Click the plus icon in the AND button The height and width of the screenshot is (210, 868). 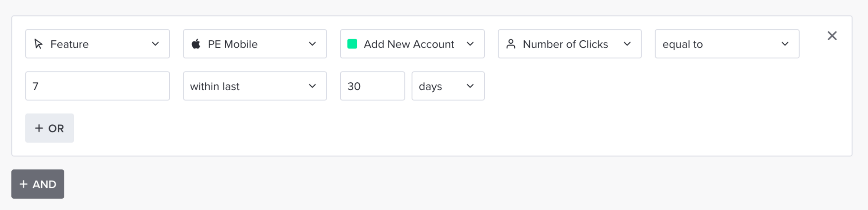tap(23, 184)
